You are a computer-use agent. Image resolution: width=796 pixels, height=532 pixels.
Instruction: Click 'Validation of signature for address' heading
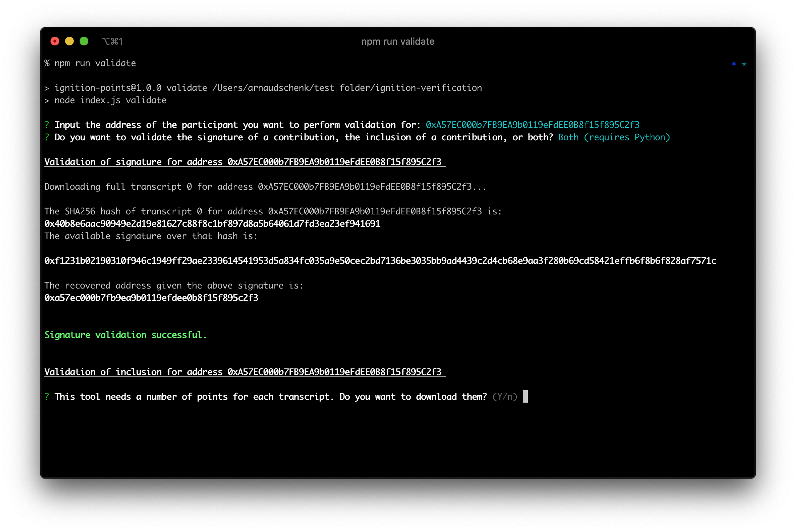(x=245, y=162)
